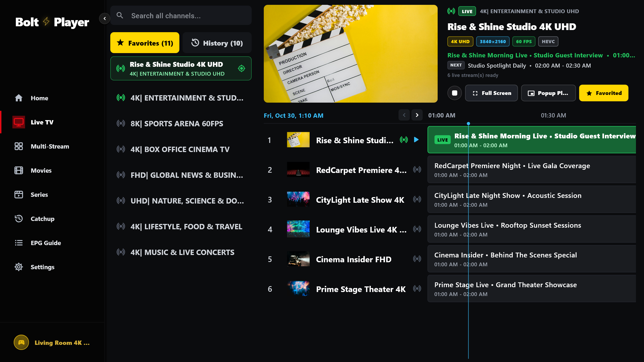The height and width of the screenshot is (362, 644).
Task: Click the Series sidebar icon
Action: coord(19,195)
